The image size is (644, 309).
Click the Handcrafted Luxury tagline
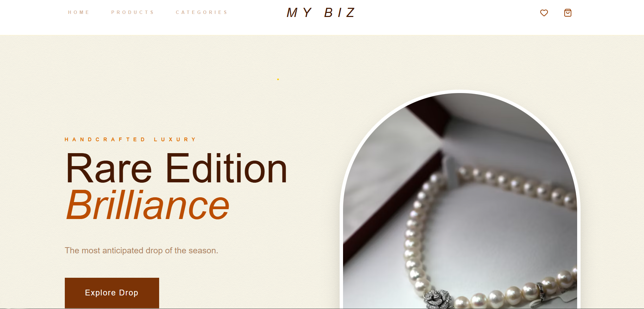130,140
